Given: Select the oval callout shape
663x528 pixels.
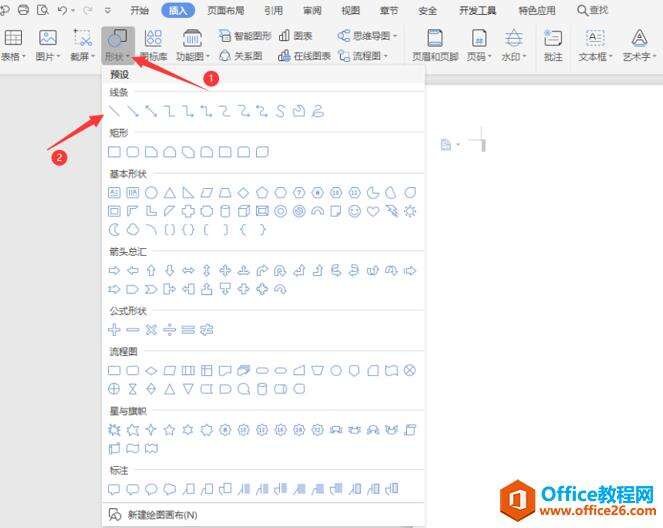Looking at the screenshot, I should pyautogui.click(x=151, y=489).
